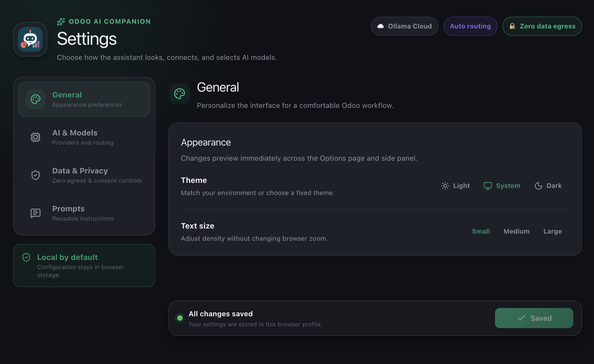The image size is (594, 364).
Task: Click the Saved button
Action: click(534, 318)
